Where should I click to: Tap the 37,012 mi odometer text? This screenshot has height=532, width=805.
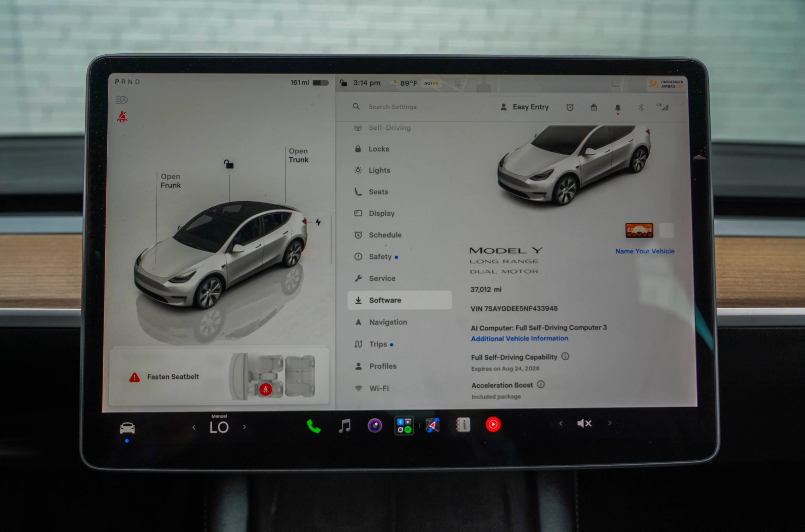(486, 289)
